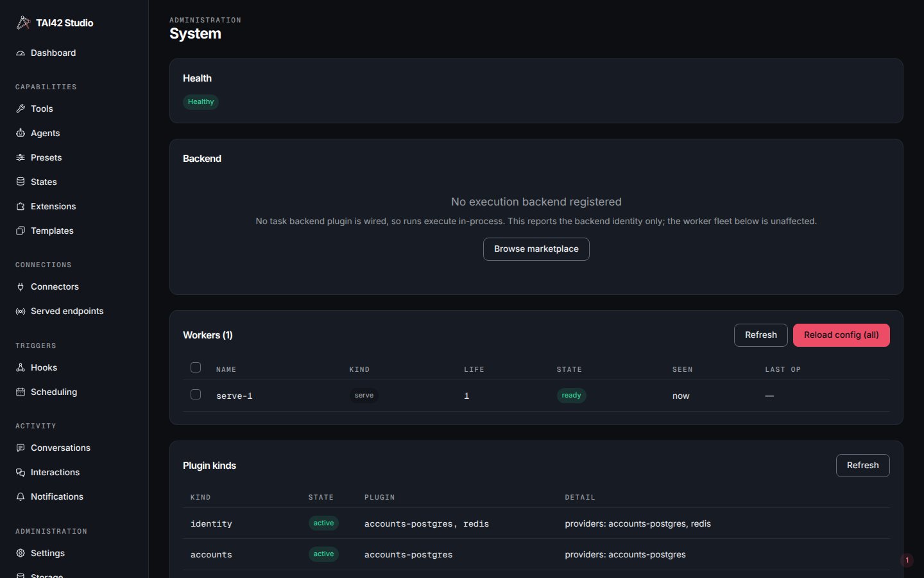Image resolution: width=924 pixels, height=578 pixels.
Task: Click 'No execution backend registered' heading
Action: click(536, 202)
